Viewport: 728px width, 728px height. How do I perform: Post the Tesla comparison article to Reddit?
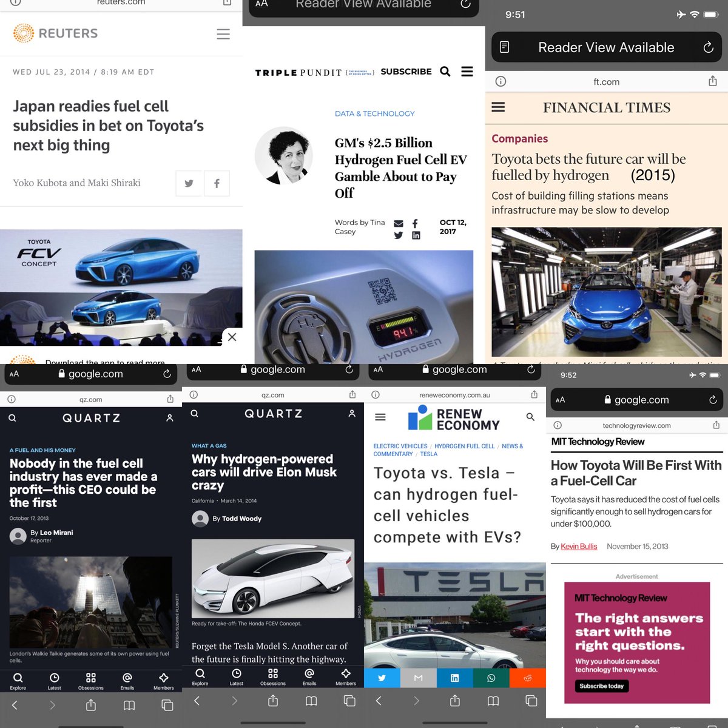tap(528, 678)
